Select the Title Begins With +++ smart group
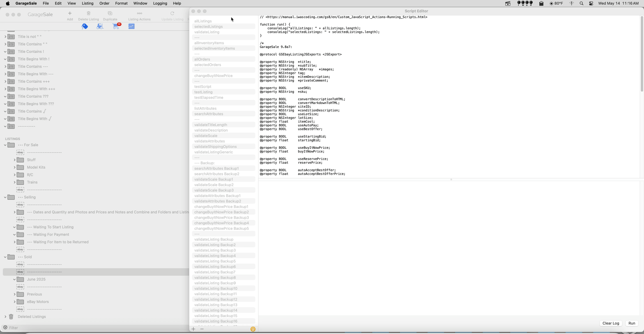644x334 pixels. [x=95, y=89]
